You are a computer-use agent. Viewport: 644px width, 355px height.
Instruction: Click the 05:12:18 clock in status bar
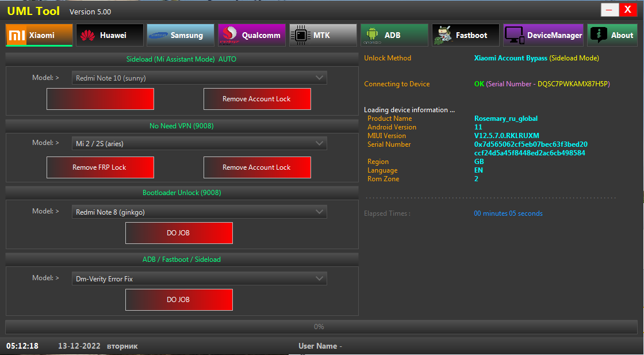coord(22,346)
